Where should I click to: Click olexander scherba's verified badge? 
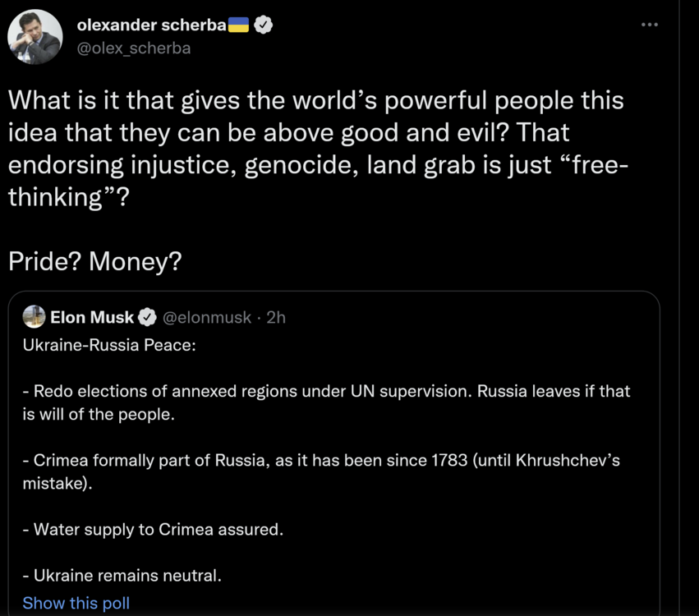click(263, 25)
